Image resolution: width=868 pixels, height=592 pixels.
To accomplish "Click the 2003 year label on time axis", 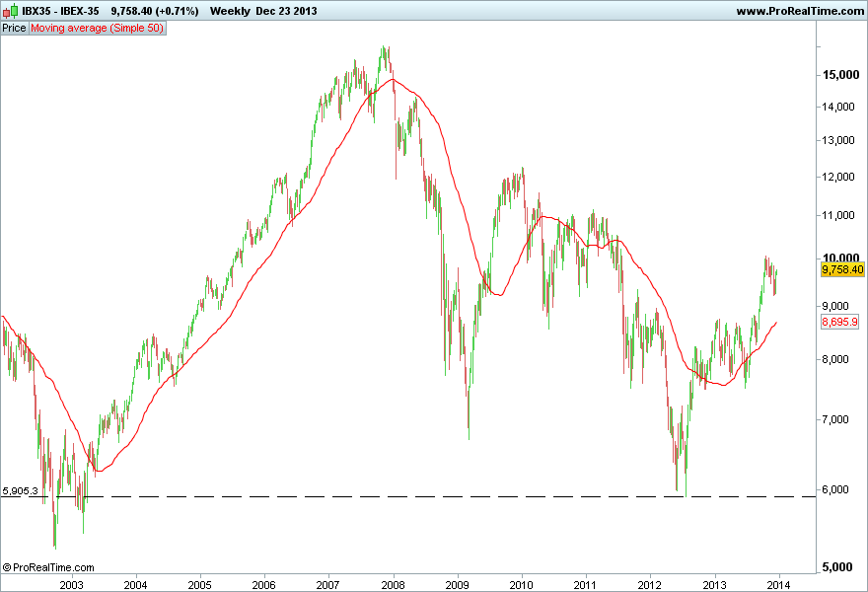I will click(71, 585).
